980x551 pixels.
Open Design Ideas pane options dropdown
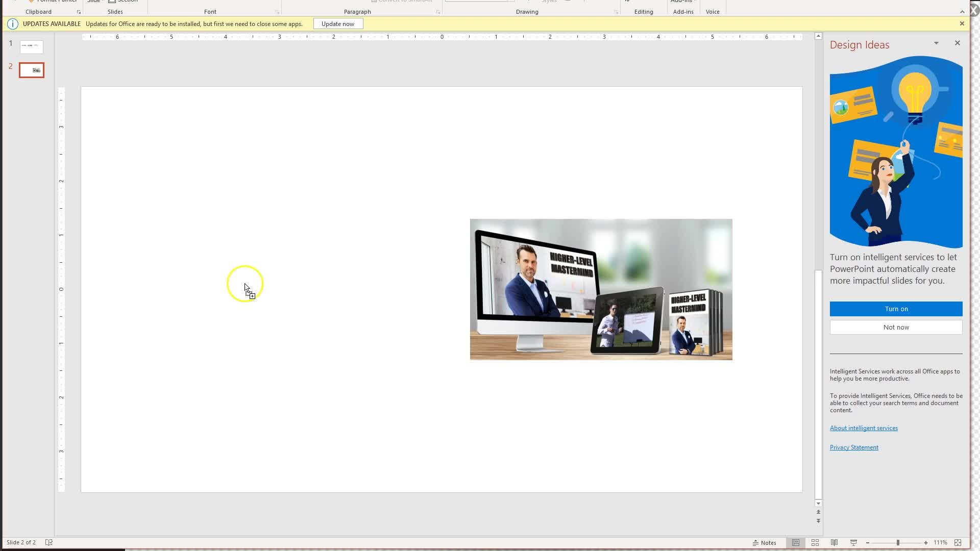coord(936,43)
